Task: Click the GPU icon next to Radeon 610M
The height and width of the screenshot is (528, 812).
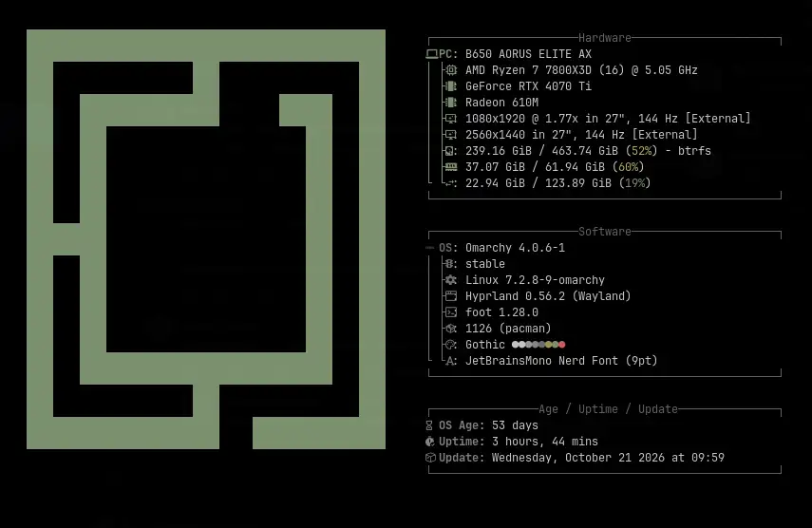Action: 451,103
